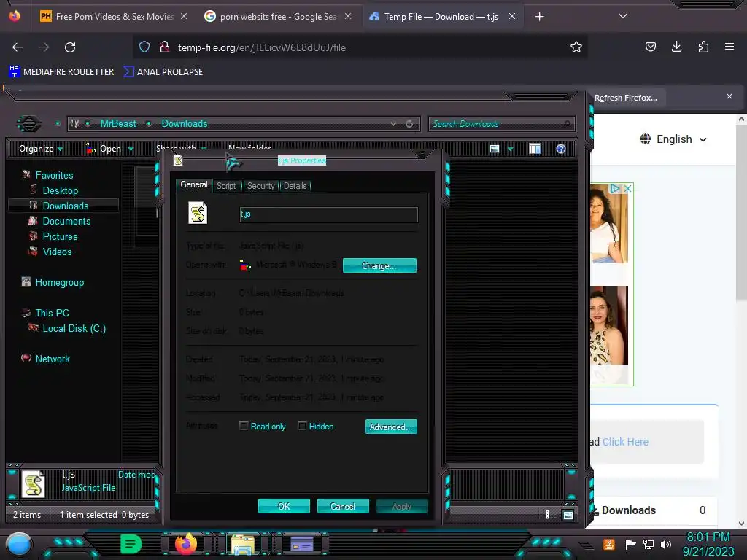The height and width of the screenshot is (560, 747).
Task: Click the Change... button
Action: [x=379, y=265]
